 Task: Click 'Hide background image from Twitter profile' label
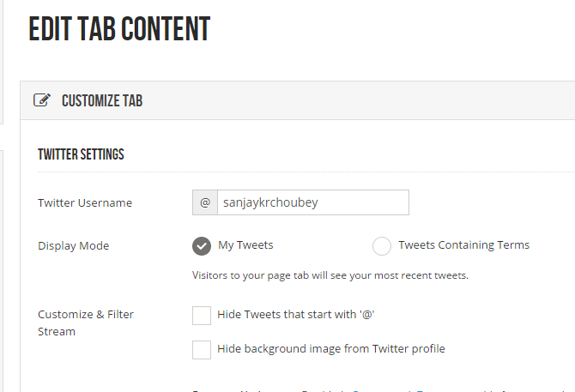331,349
